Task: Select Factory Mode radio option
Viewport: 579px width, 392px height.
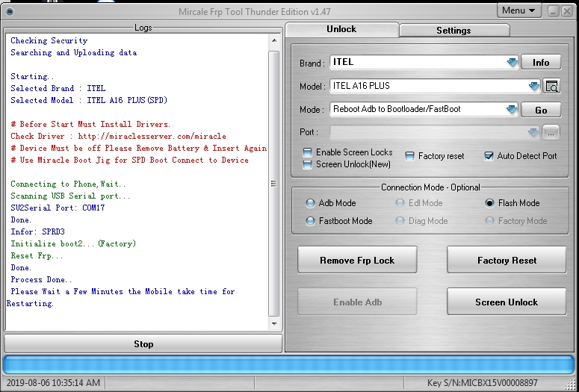Action: 489,221
